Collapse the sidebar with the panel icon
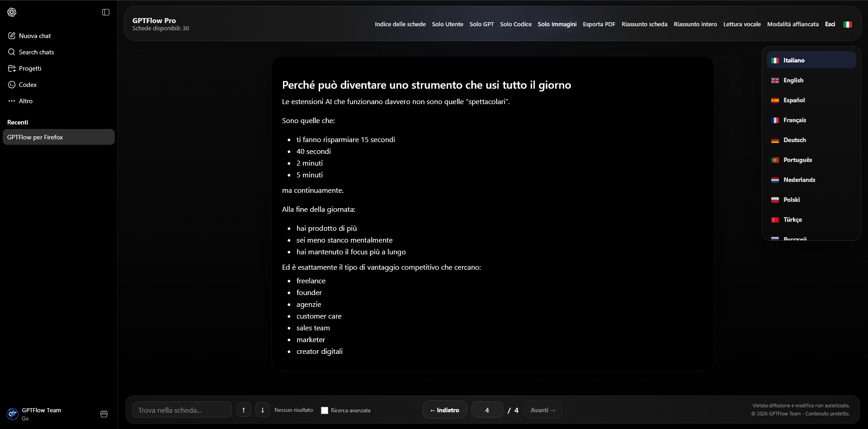 click(x=106, y=12)
